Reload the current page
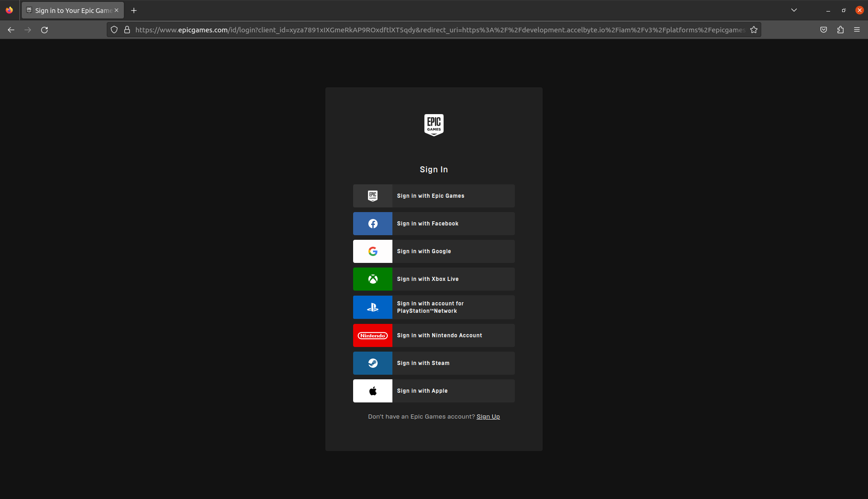 tap(44, 30)
